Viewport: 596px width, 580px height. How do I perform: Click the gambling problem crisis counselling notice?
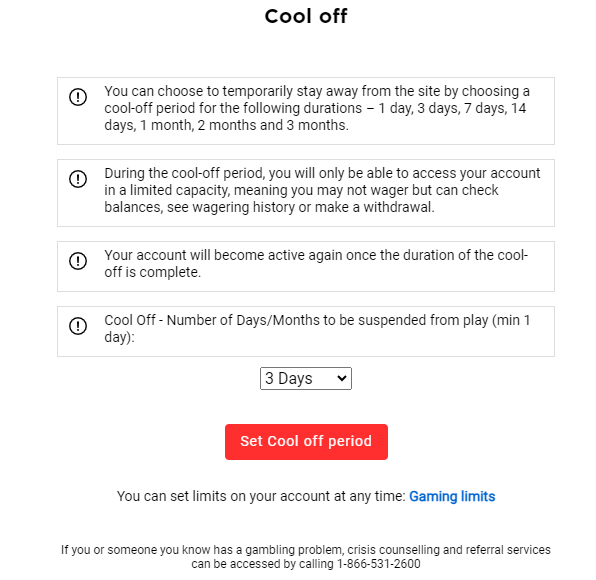click(x=306, y=556)
